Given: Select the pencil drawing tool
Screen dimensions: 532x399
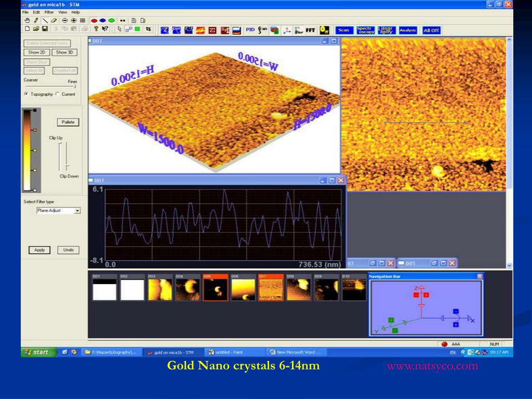Looking at the screenshot, I should [36, 20].
